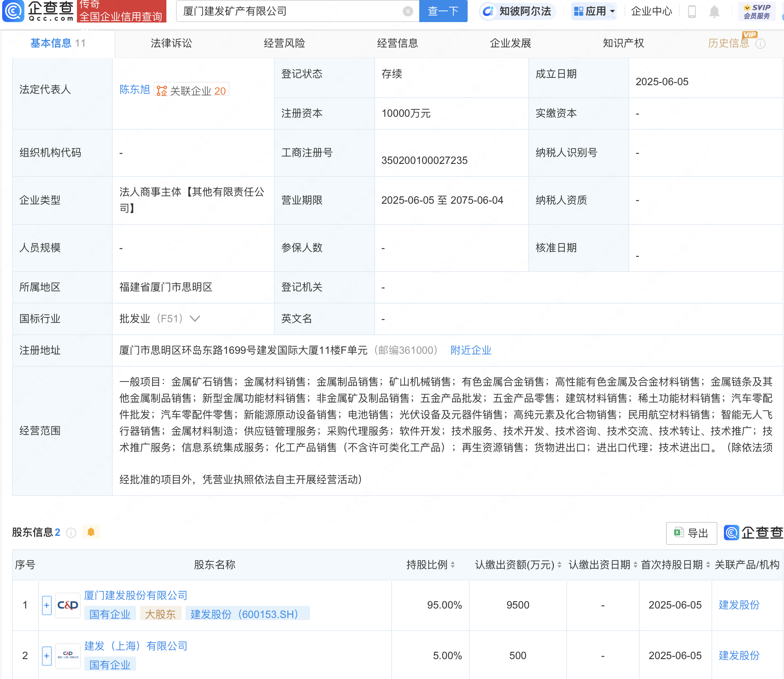Open 附近企业 link
784x679 pixels.
click(x=471, y=350)
